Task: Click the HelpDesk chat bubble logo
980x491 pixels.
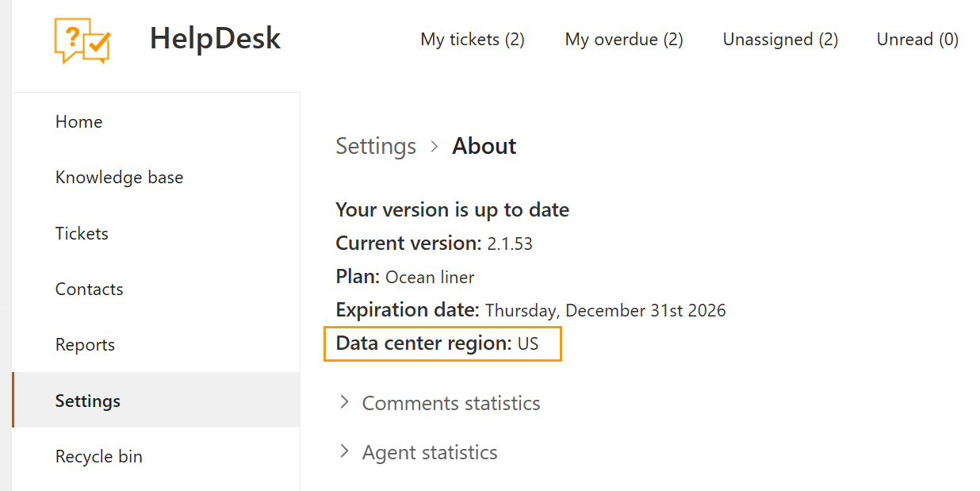Action: click(x=82, y=40)
